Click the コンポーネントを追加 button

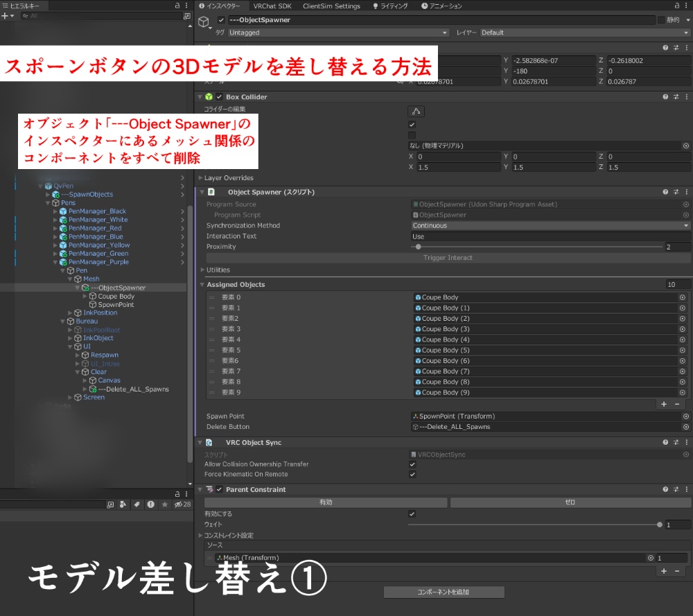point(444,591)
